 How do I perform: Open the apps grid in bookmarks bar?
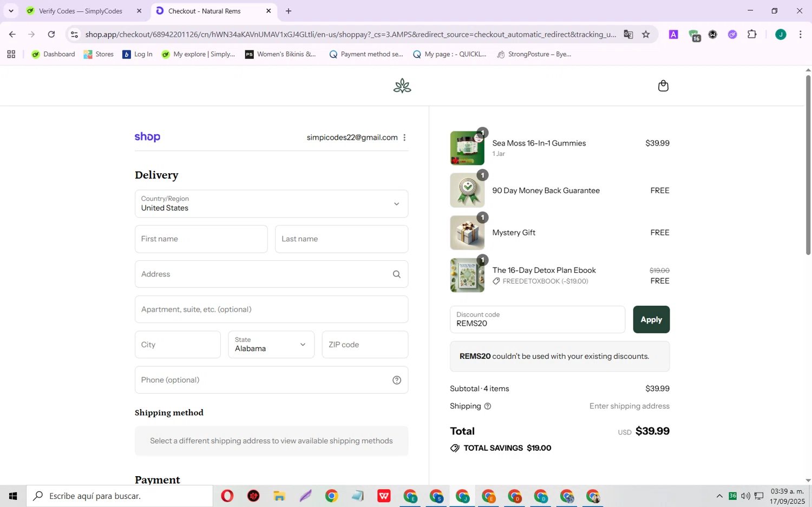point(11,54)
